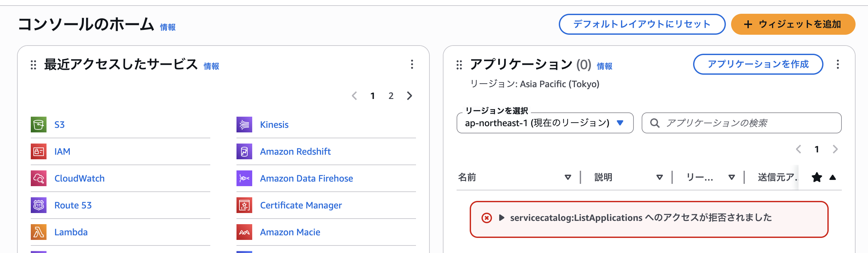Click the Certificate Manager service icon

244,205
